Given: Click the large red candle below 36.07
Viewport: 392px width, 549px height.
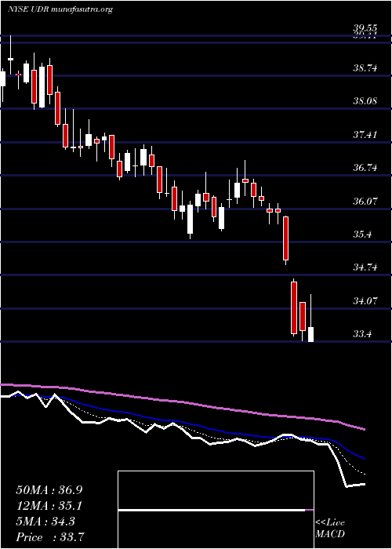Looking at the screenshot, I should point(286,238).
